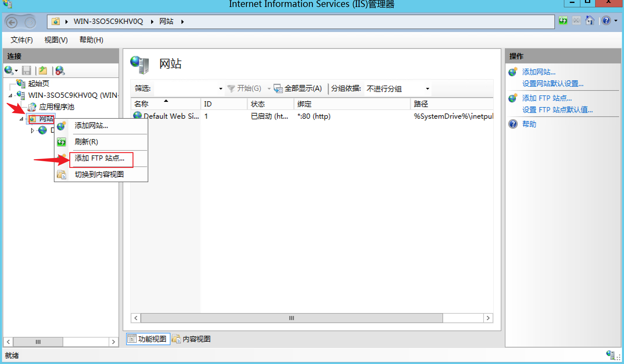The image size is (624, 364).
Task: Click the blue help question mark icon top right
Action: click(606, 21)
